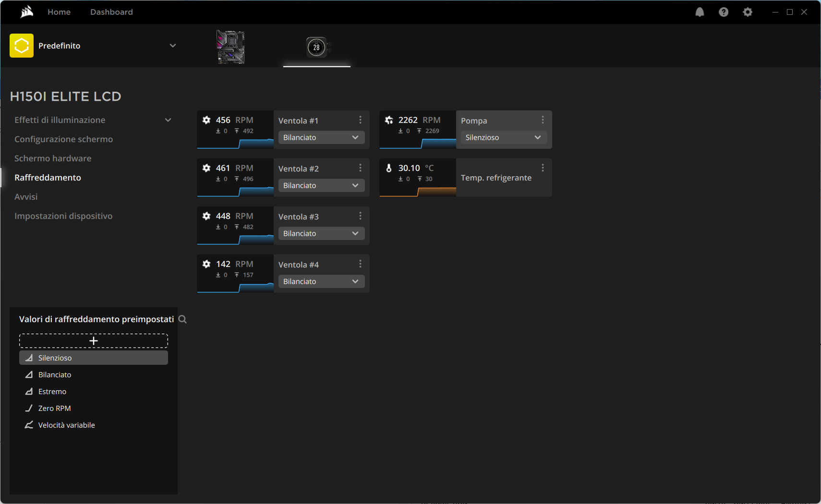Open Ventola #1 Bilanciato dropdown
This screenshot has height=504, width=821.
(322, 137)
